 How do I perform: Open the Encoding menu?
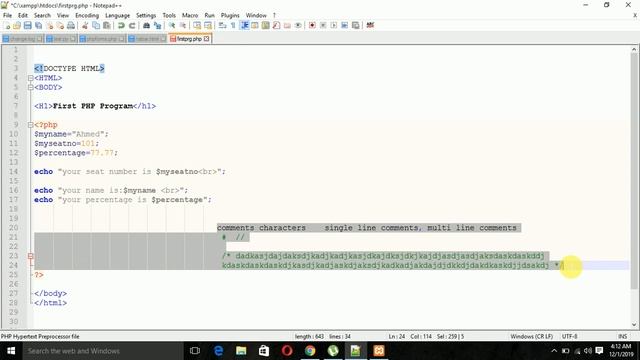(87, 16)
